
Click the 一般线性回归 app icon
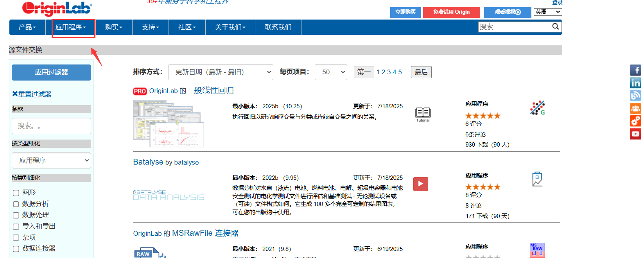538,108
